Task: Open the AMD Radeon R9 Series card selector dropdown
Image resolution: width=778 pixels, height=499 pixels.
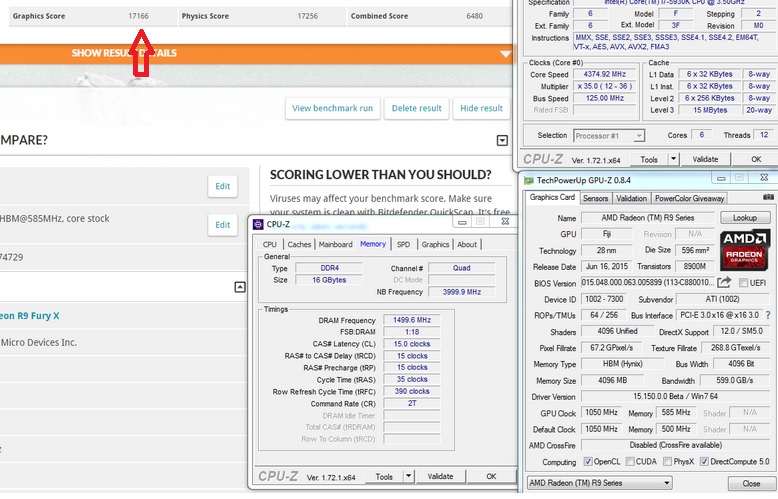Action: click(599, 483)
